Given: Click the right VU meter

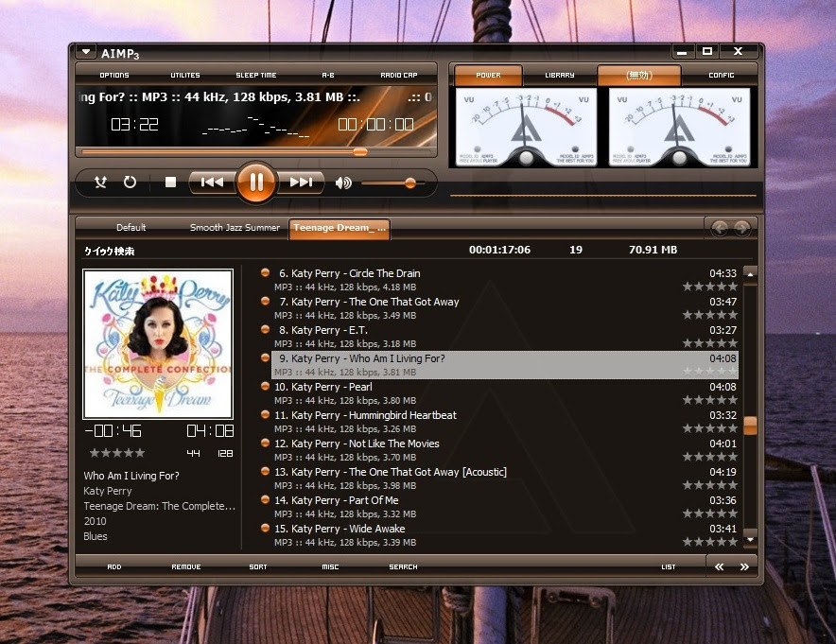Looking at the screenshot, I should [679, 128].
